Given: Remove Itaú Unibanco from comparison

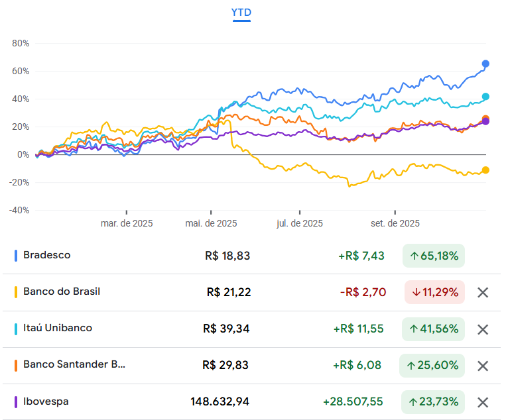Looking at the screenshot, I should click(x=483, y=329).
